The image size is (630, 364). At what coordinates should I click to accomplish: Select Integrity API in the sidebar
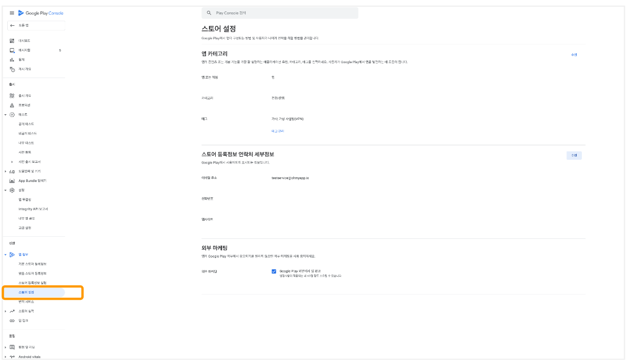click(x=33, y=209)
